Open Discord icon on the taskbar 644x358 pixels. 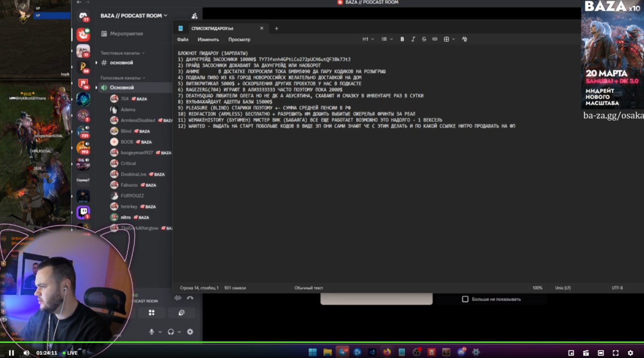(461, 352)
